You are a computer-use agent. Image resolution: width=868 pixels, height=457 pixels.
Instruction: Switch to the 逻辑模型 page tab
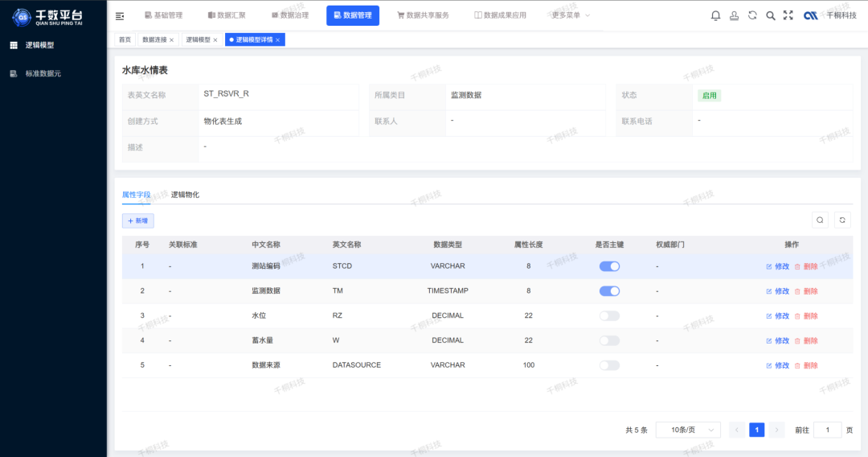point(199,40)
